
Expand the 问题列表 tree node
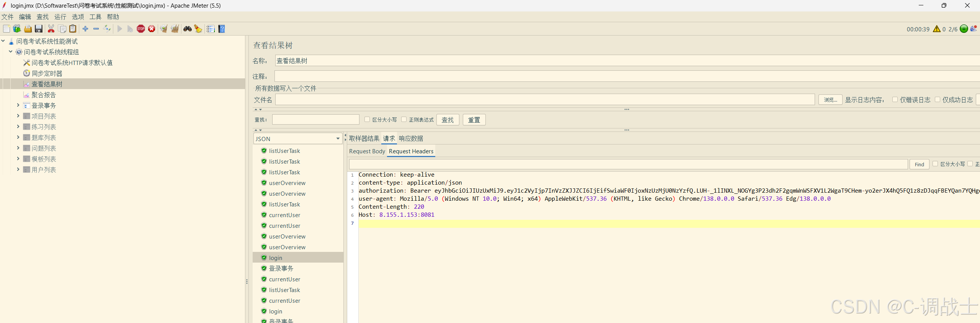(x=18, y=148)
